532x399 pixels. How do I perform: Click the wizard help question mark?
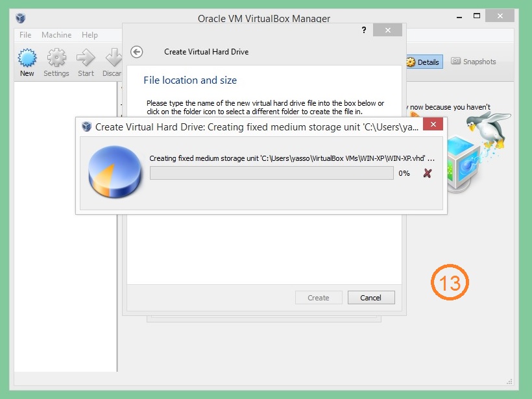364,30
